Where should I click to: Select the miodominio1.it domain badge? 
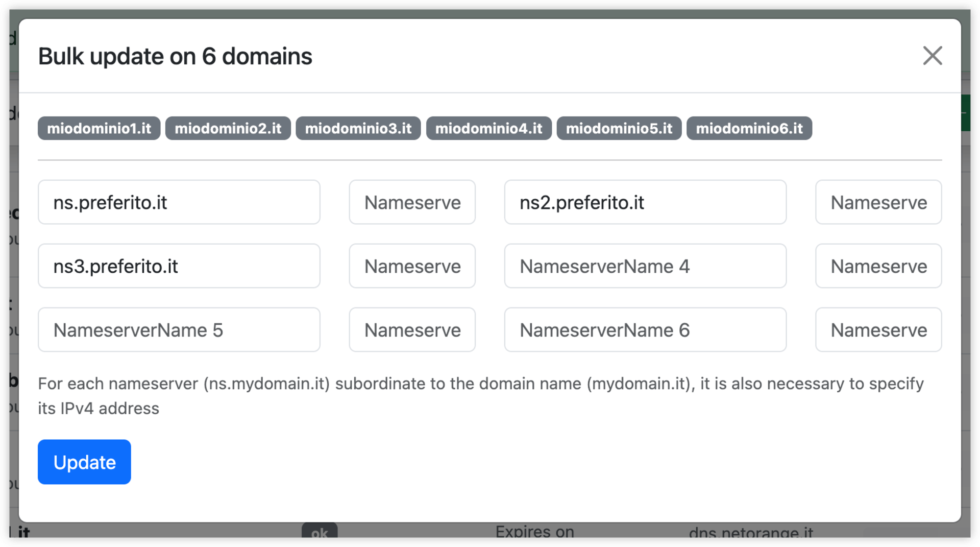click(x=99, y=128)
